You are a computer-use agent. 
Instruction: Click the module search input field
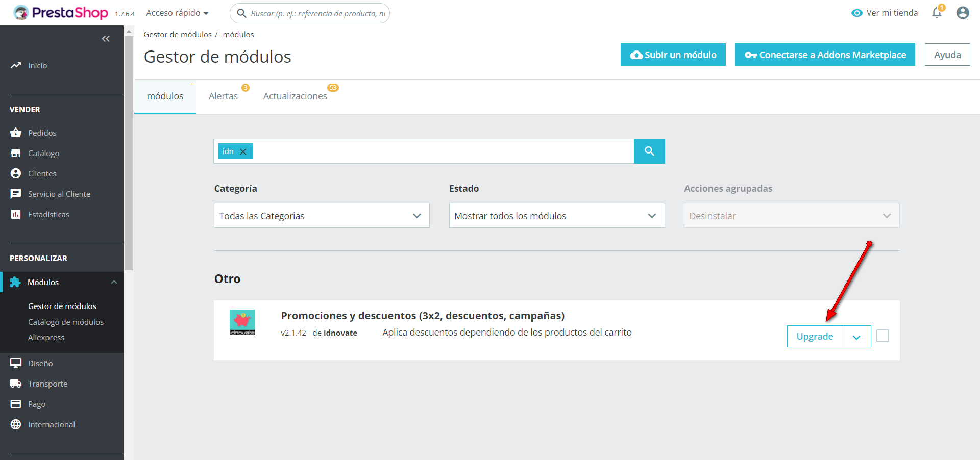(442, 151)
